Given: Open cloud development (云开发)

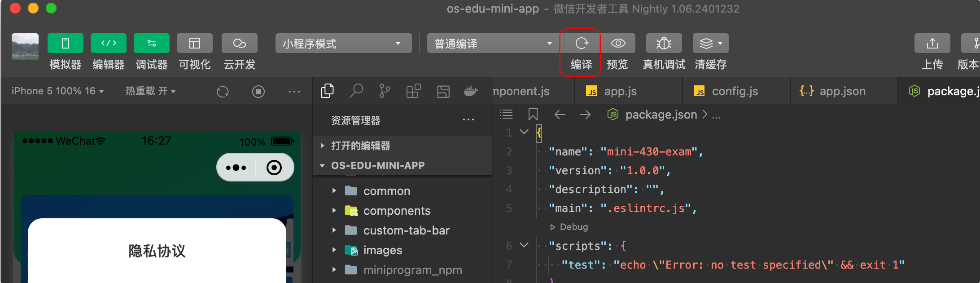Looking at the screenshot, I should 240,43.
